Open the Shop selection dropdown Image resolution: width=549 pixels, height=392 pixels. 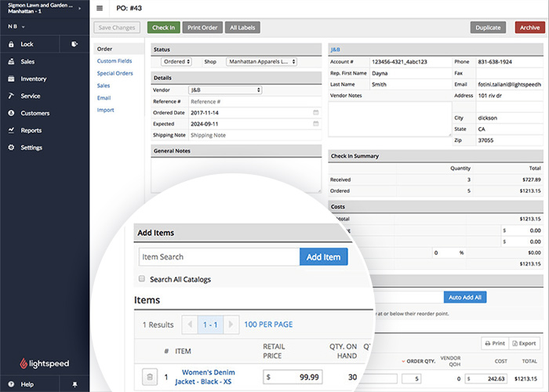coord(262,61)
